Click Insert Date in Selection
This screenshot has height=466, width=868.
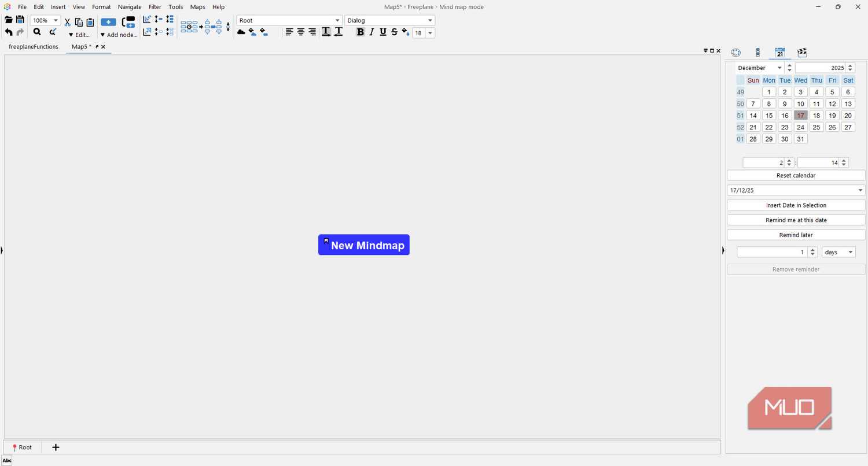click(x=796, y=205)
